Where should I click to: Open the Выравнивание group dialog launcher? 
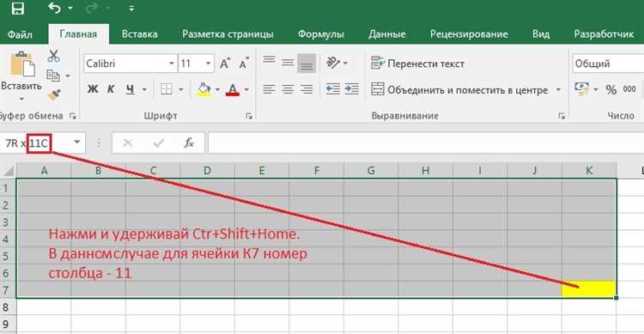pyautogui.click(x=562, y=116)
